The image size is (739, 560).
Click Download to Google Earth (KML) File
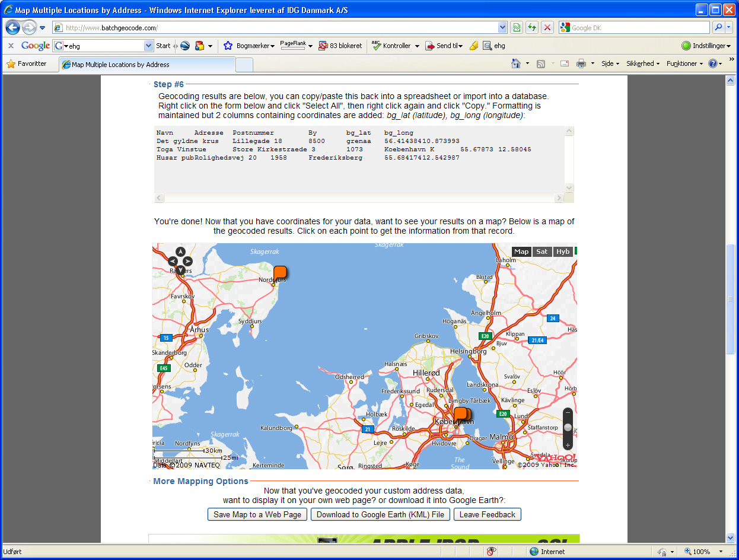[x=380, y=514]
